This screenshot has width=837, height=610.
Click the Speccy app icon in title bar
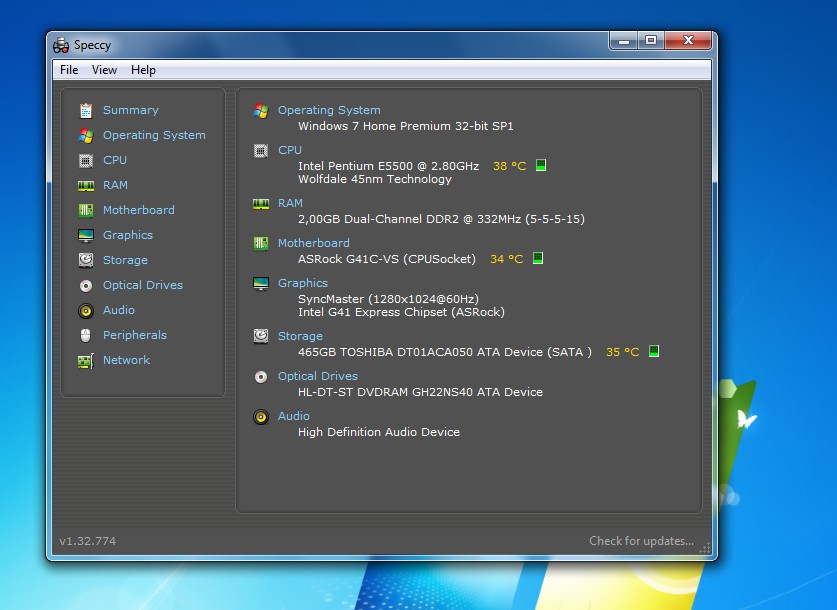click(61, 45)
